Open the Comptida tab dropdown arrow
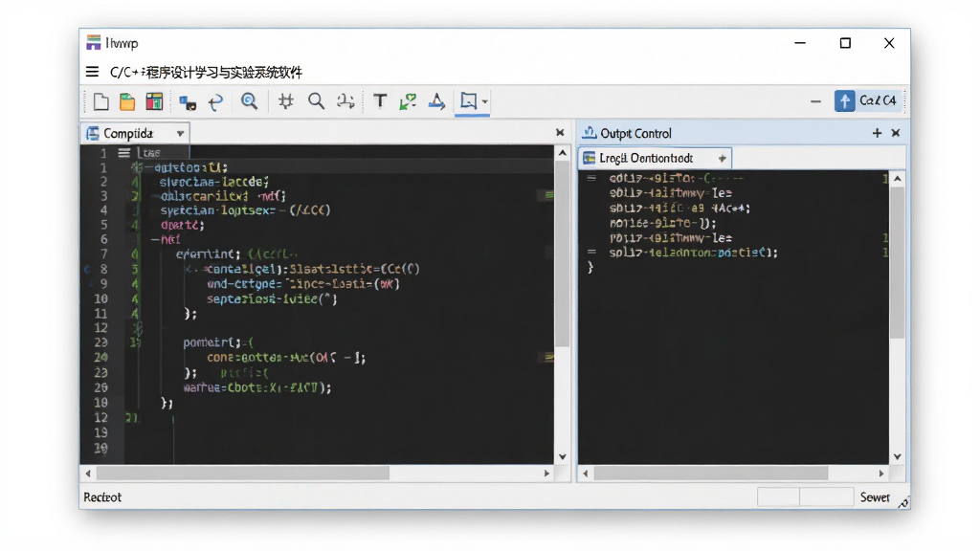The image size is (980, 551). (181, 134)
